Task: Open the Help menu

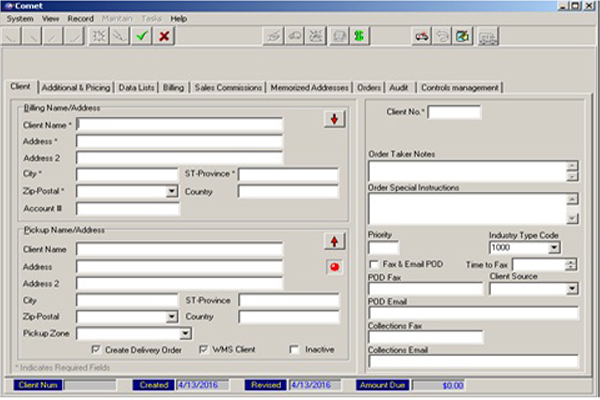Action: [x=179, y=19]
